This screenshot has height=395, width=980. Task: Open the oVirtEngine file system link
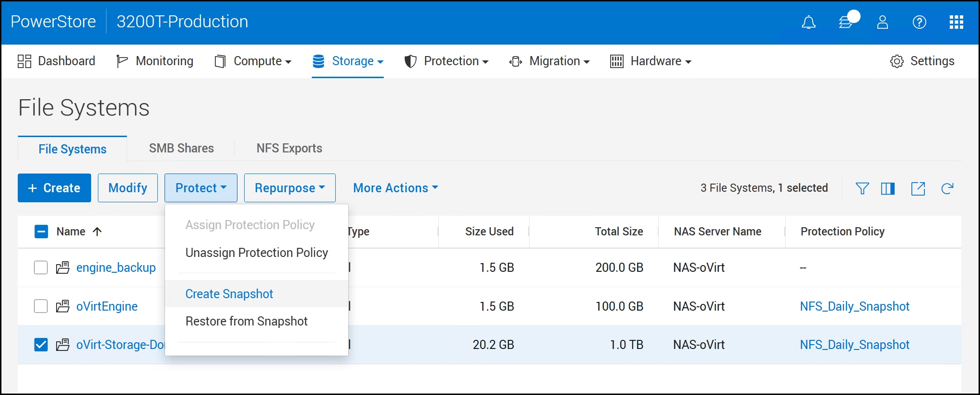(107, 306)
